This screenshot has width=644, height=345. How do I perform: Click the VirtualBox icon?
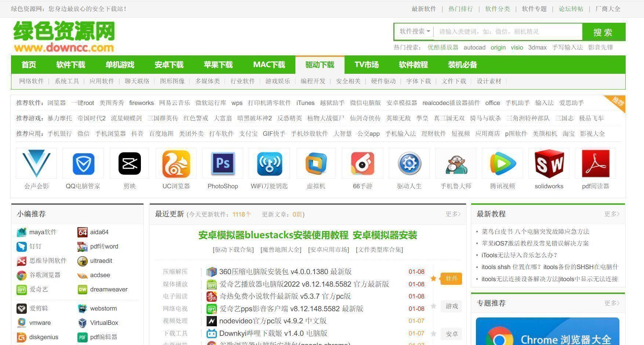coord(83,323)
